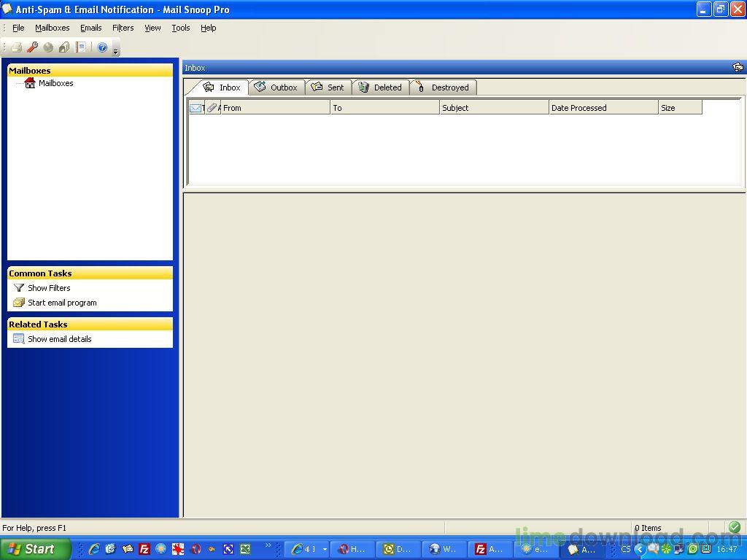Open settings via the wrench icon
Viewport: 747px width, 560px height.
tap(32, 47)
